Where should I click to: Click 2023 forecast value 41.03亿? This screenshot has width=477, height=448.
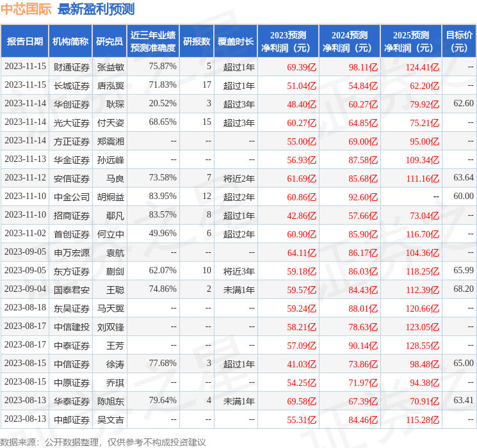(x=302, y=364)
